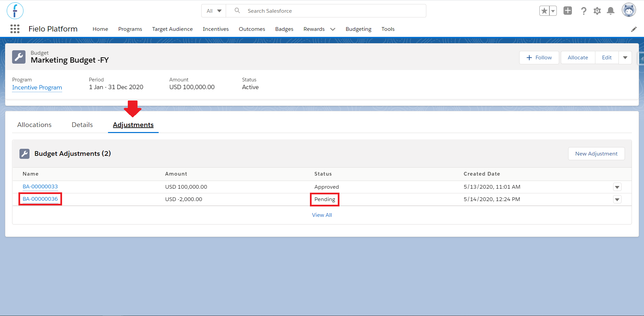Expand row actions for BA-00000033
644x316 pixels.
(617, 187)
